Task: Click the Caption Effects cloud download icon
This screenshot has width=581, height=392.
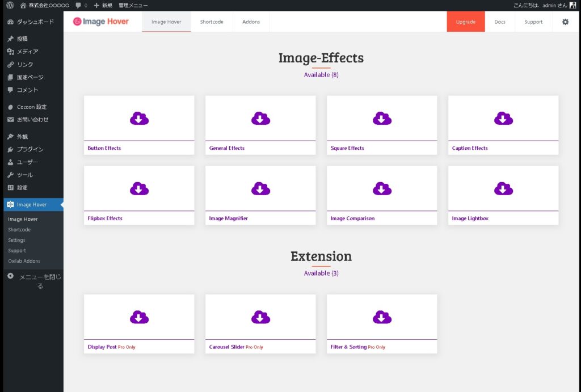Action: click(503, 118)
